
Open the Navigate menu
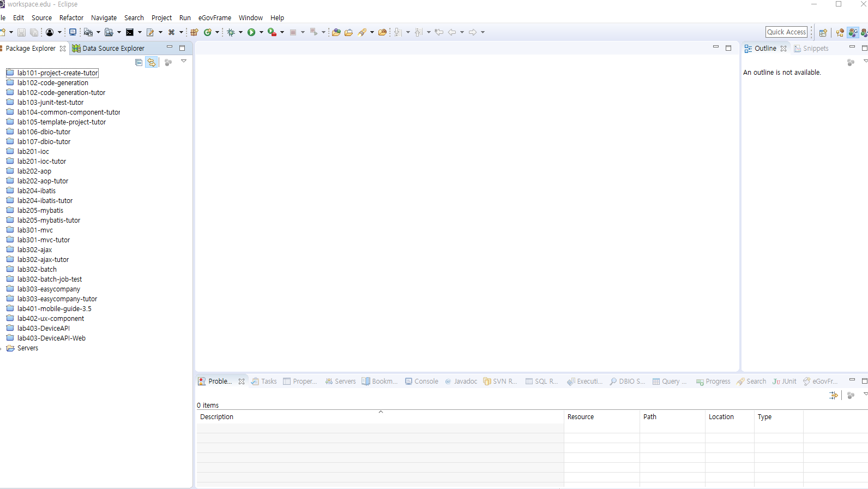(104, 18)
